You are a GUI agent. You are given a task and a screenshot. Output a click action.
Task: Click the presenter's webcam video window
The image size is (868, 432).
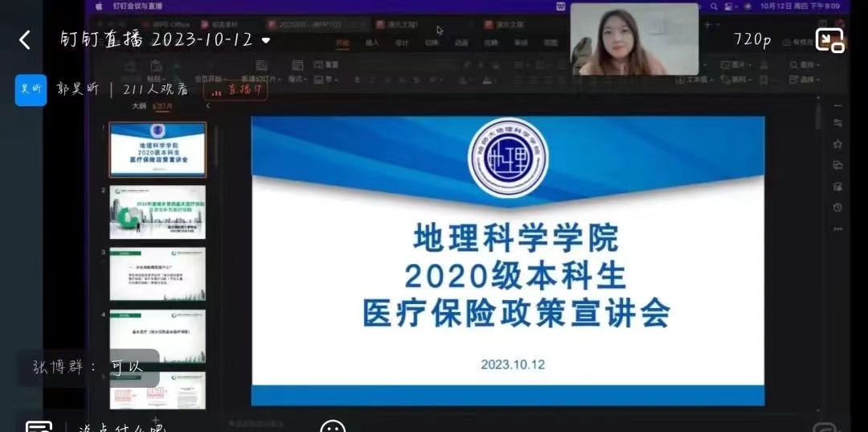[634, 39]
